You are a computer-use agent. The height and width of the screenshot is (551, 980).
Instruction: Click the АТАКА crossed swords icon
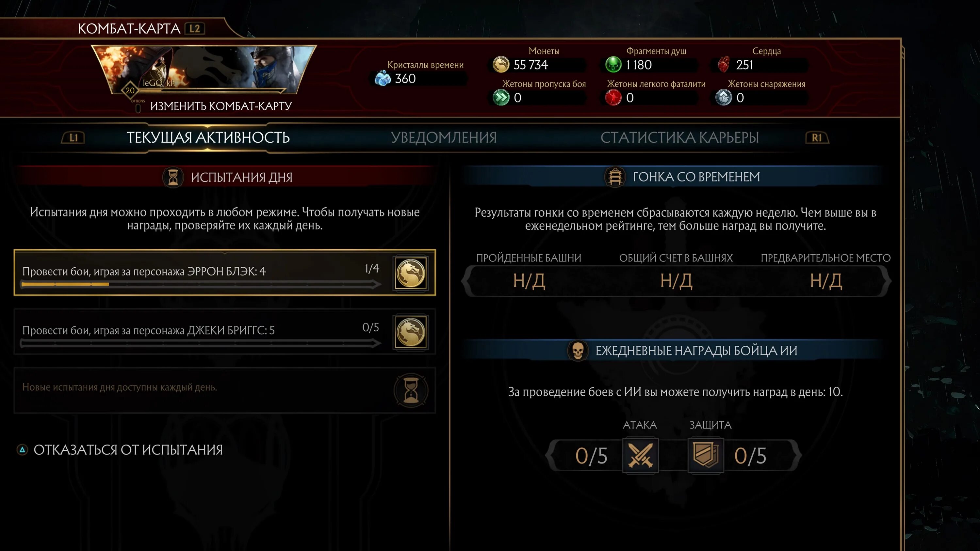[640, 455]
